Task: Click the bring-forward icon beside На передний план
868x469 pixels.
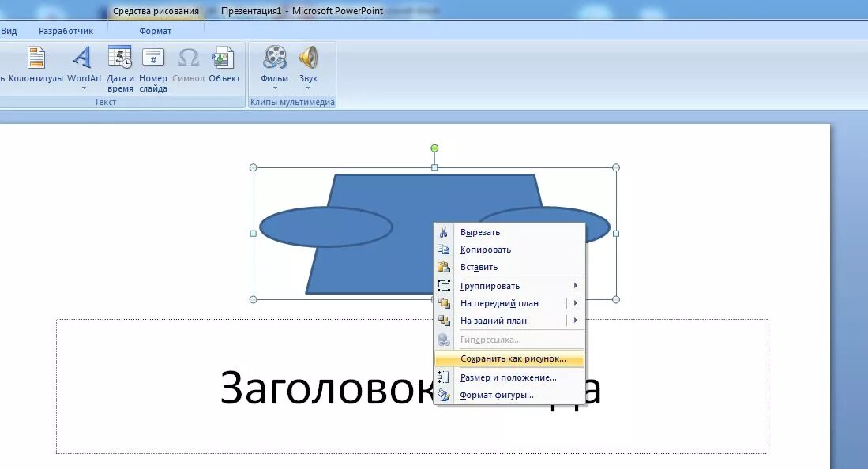Action: pyautogui.click(x=443, y=303)
